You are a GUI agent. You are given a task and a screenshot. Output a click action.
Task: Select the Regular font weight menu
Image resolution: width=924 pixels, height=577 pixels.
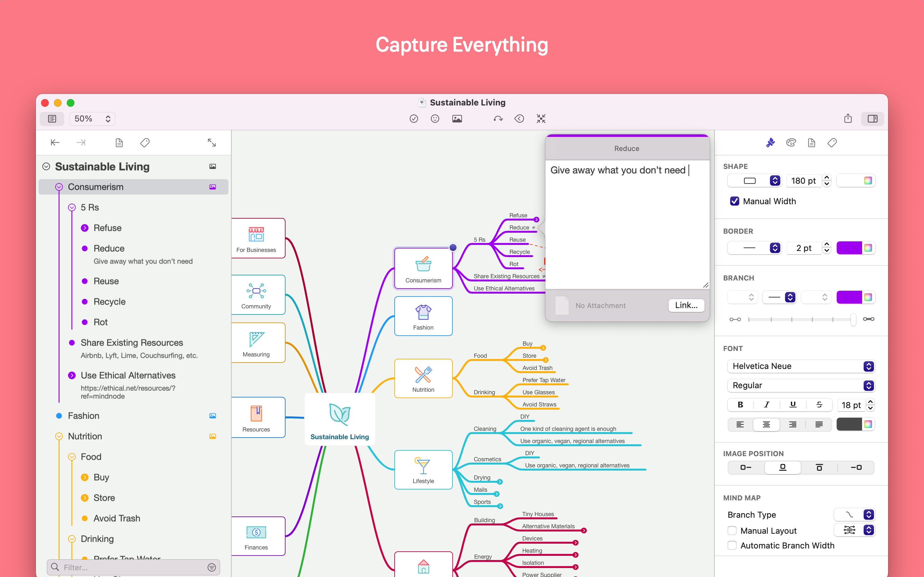pos(801,385)
